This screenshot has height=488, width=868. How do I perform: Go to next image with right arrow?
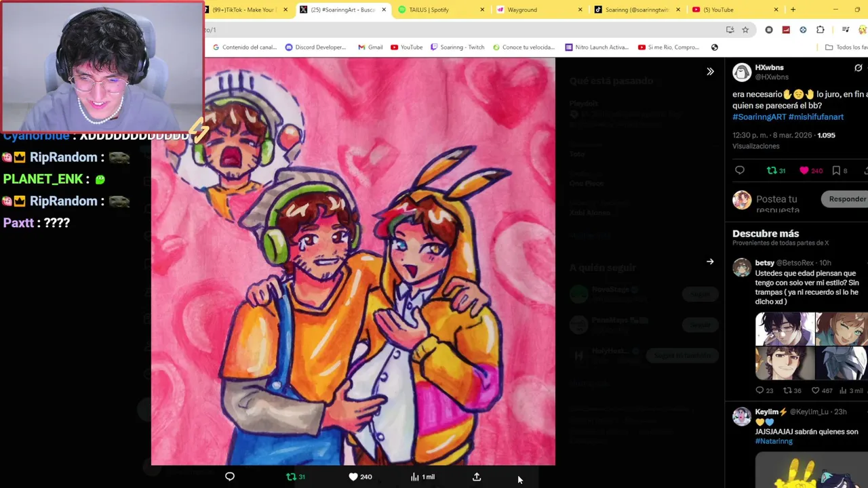[710, 262]
